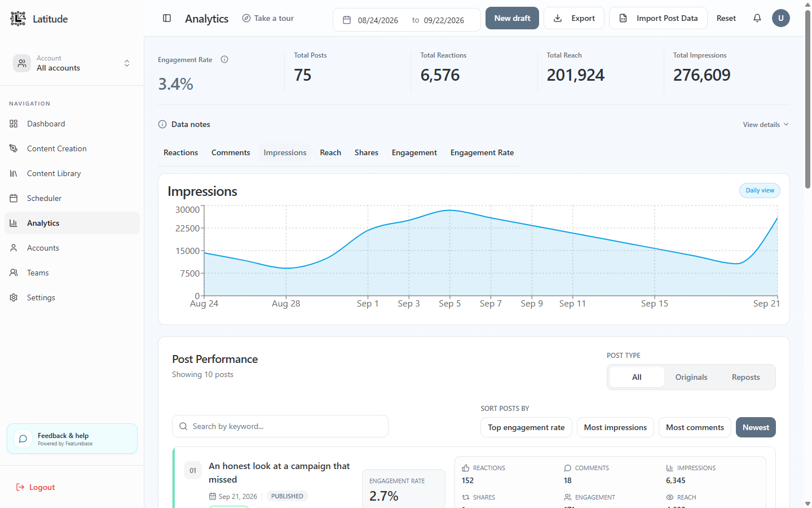Select Analytics in the navigation
Viewport: 812px width, 508px height.
[x=72, y=223]
